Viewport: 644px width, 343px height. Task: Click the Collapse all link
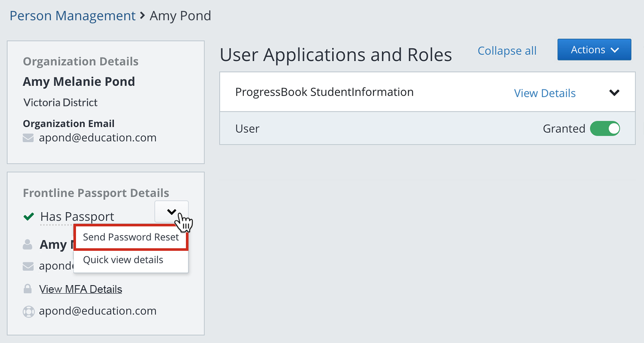pos(507,51)
